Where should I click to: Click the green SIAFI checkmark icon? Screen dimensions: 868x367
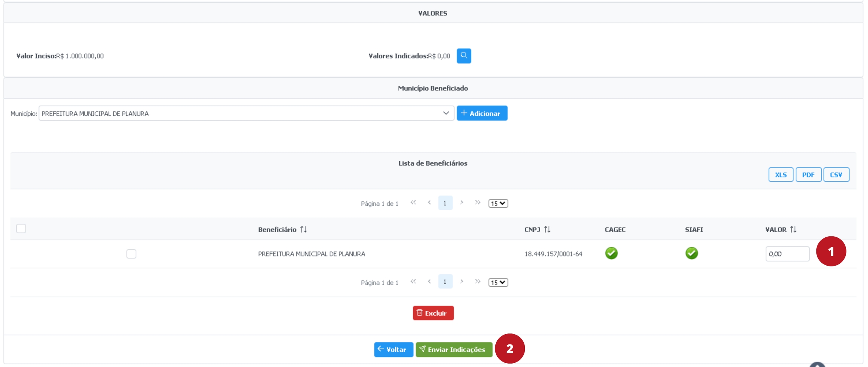[x=691, y=253]
